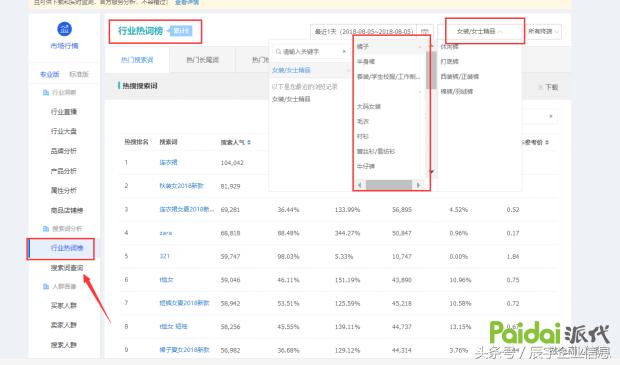Click the 人群画像 section icon in sidebar
Screen dimensions: 620x365
[45, 286]
